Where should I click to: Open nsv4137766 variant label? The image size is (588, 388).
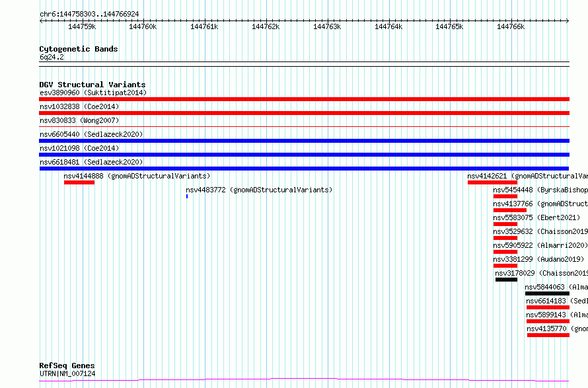[x=540, y=204]
